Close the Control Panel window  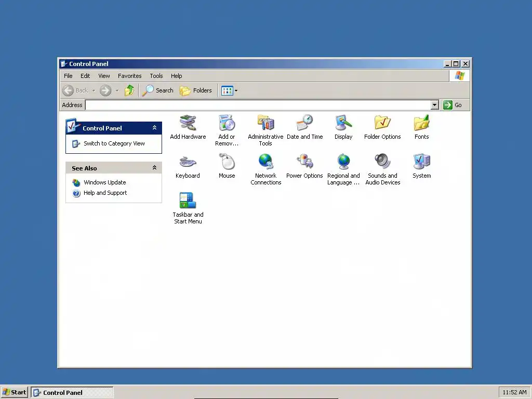tap(466, 64)
